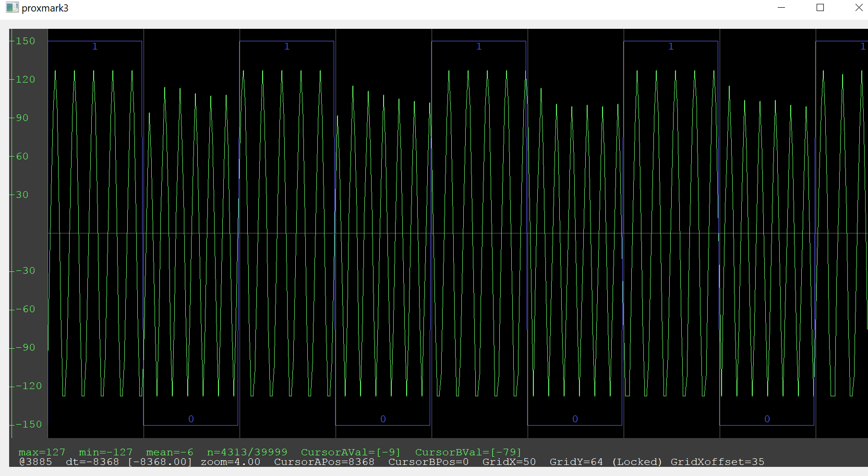868x476 pixels.
Task: Click the CursorBPos=0 status readout
Action: click(x=429, y=462)
